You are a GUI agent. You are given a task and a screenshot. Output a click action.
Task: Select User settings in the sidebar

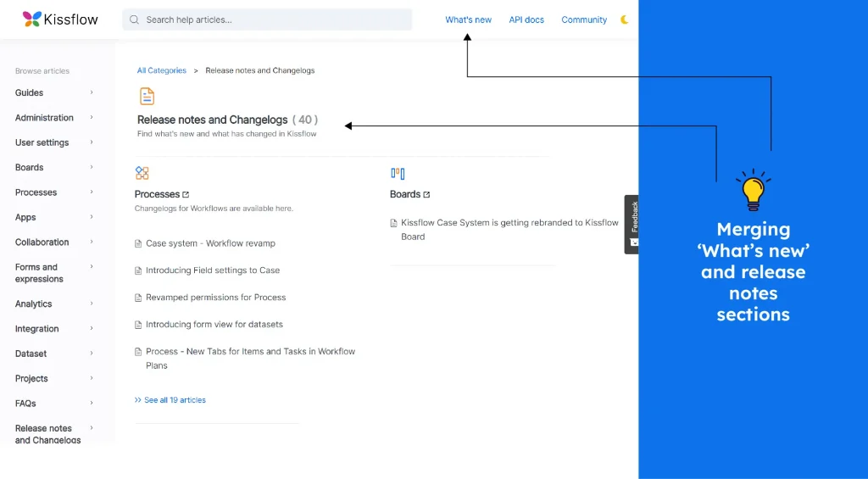(42, 143)
